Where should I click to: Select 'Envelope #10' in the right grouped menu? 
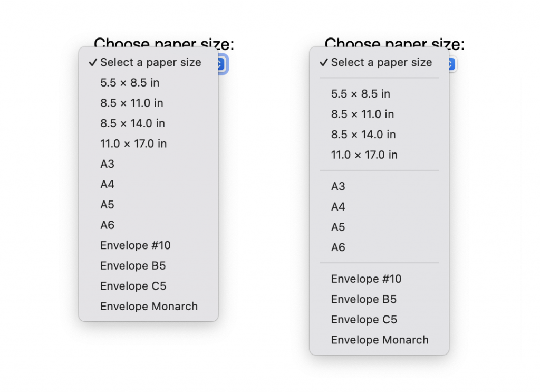(x=366, y=279)
